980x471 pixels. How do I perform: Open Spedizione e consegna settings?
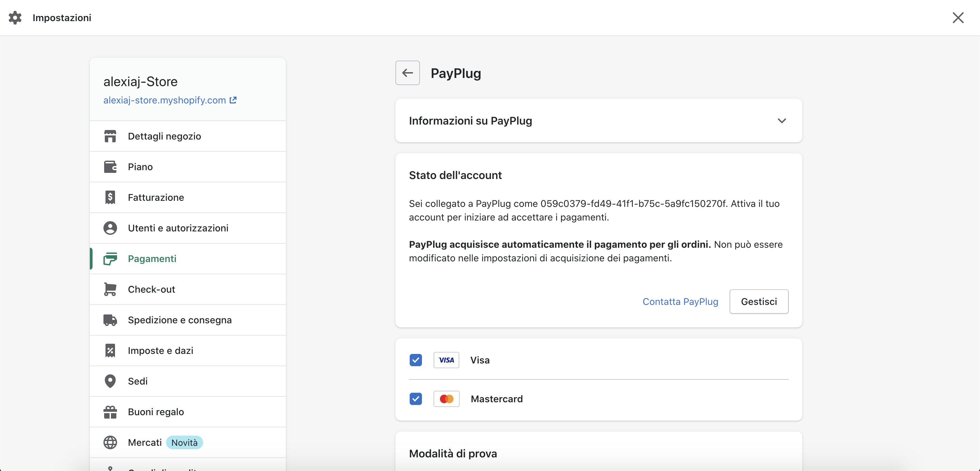click(188, 320)
